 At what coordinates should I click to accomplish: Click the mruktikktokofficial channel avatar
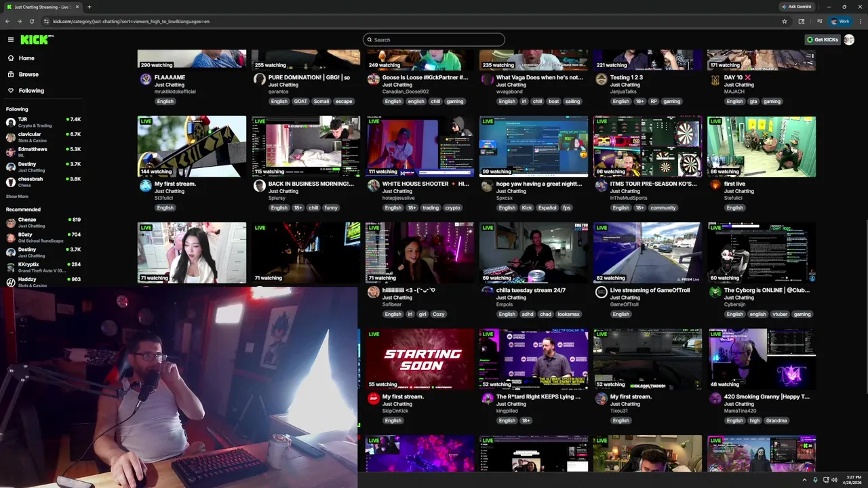tap(145, 79)
